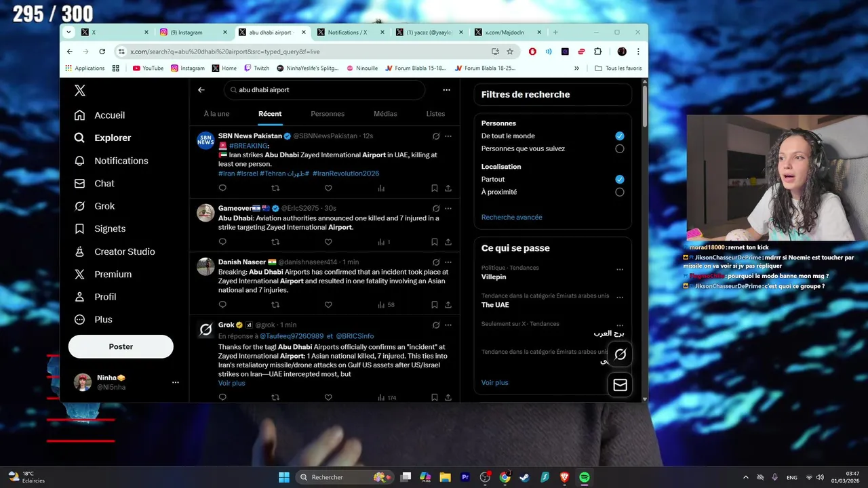Open more options on Gameover tweet
The height and width of the screenshot is (488, 868).
(x=448, y=208)
